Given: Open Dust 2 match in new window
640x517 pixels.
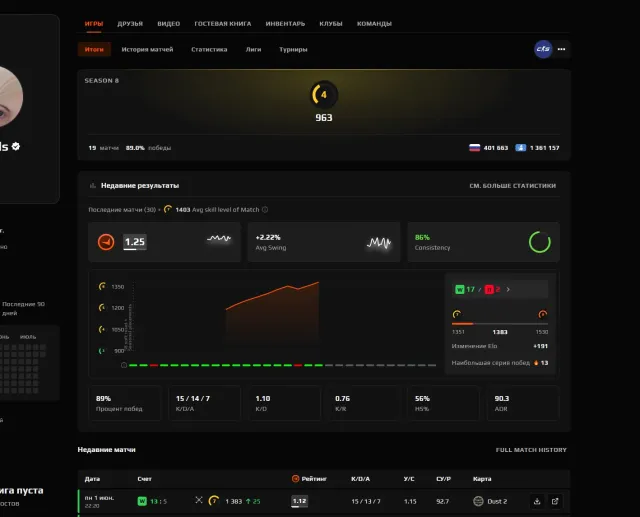Looking at the screenshot, I should (x=555, y=501).
